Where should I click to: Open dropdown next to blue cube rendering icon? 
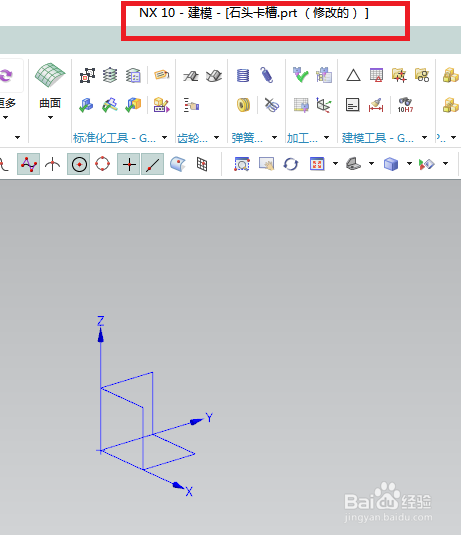[409, 164]
